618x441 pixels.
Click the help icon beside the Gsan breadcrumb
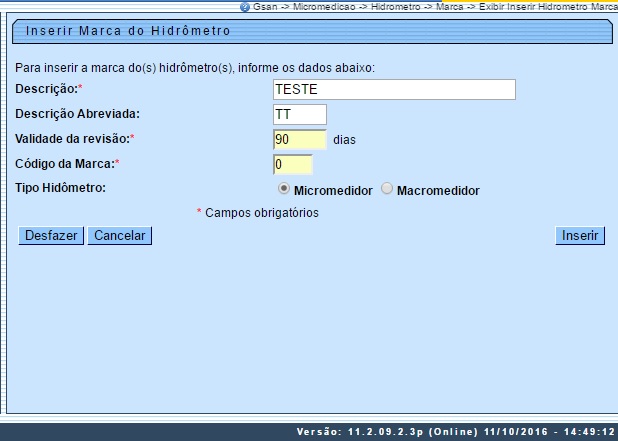(245, 6)
